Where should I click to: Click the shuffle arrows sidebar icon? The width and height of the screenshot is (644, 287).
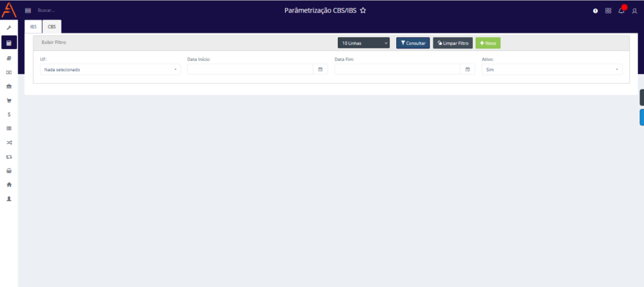point(9,142)
